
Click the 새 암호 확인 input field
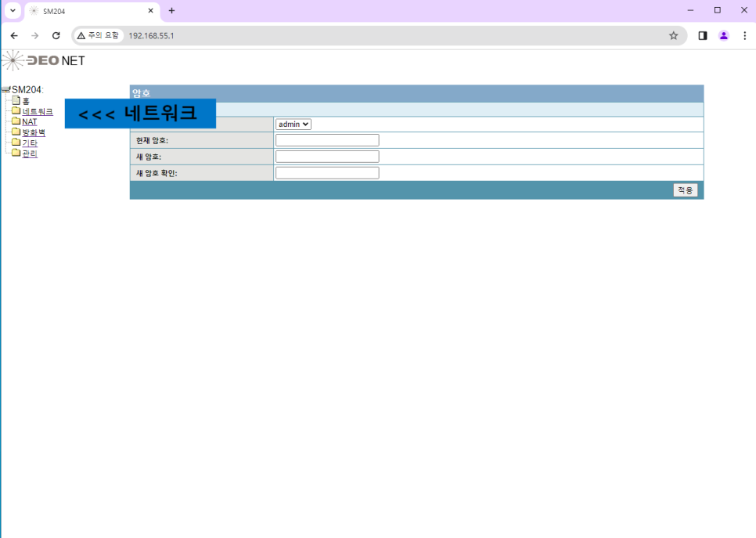327,173
